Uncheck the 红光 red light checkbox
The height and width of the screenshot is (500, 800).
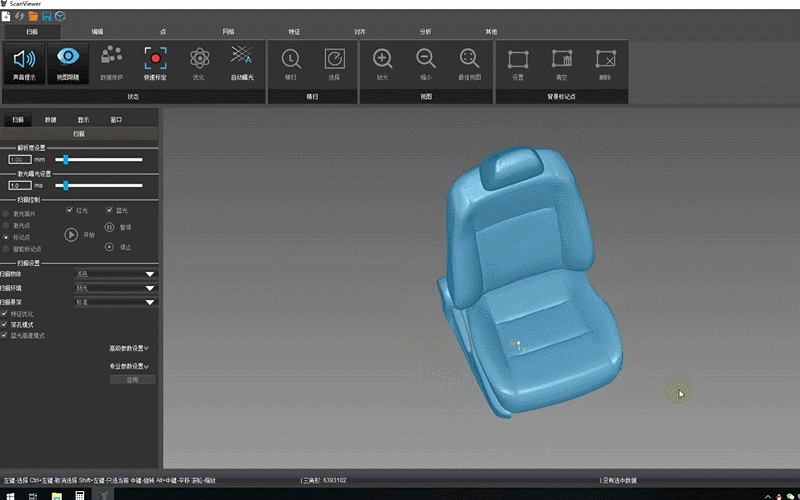(x=69, y=210)
